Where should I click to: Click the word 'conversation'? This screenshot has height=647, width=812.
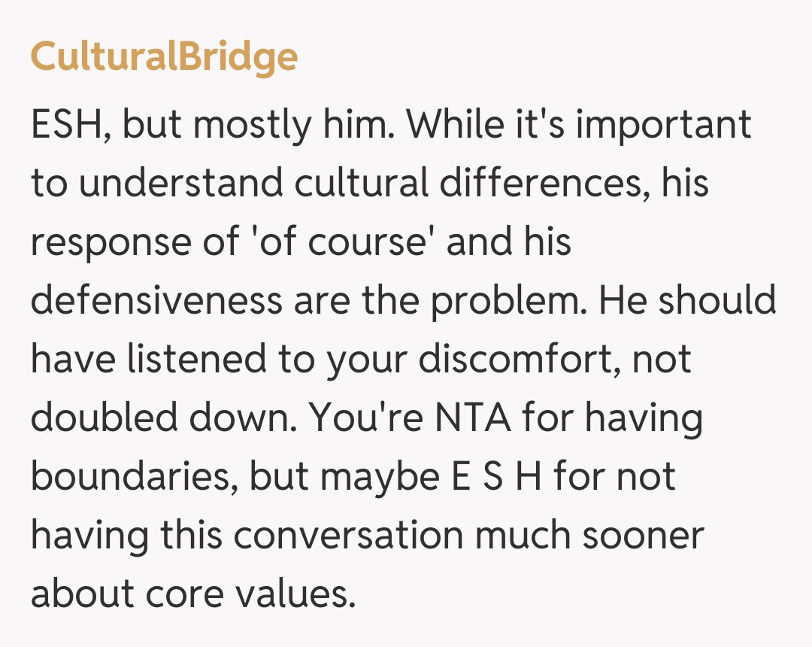tap(348, 536)
